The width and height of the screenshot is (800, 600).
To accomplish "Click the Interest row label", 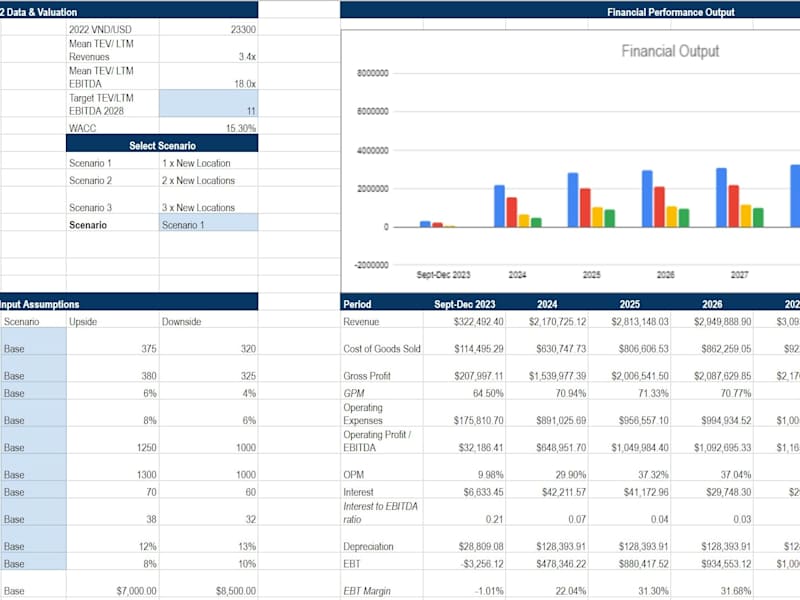I will (358, 492).
